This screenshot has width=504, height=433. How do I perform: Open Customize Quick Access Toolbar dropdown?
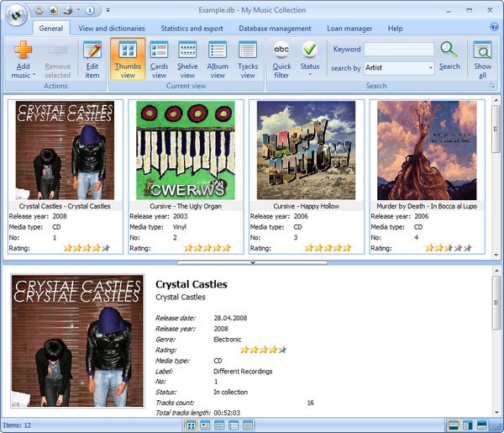tap(108, 10)
